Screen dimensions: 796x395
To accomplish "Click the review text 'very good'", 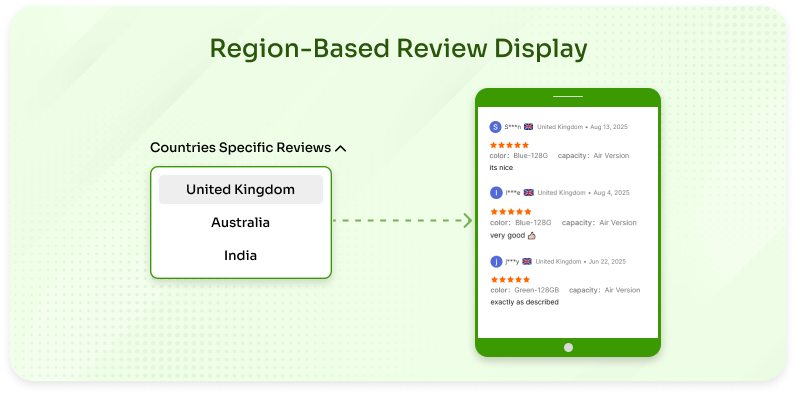I will click(x=508, y=236).
